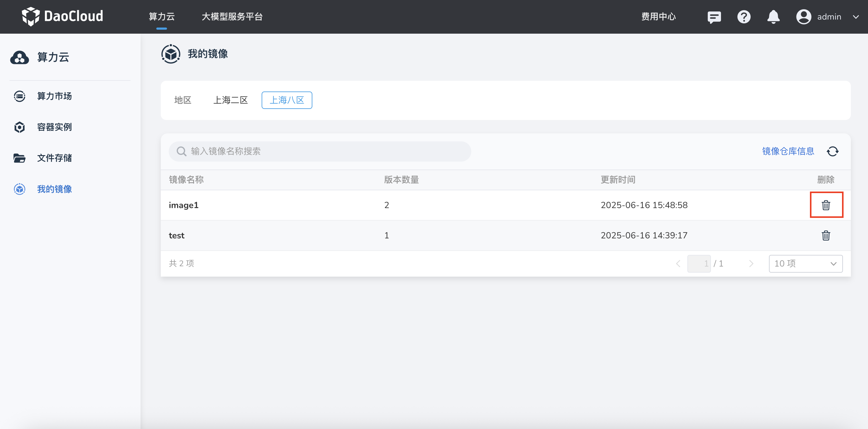Open the messages chat icon
Viewport: 868px width, 429px height.
coord(714,17)
